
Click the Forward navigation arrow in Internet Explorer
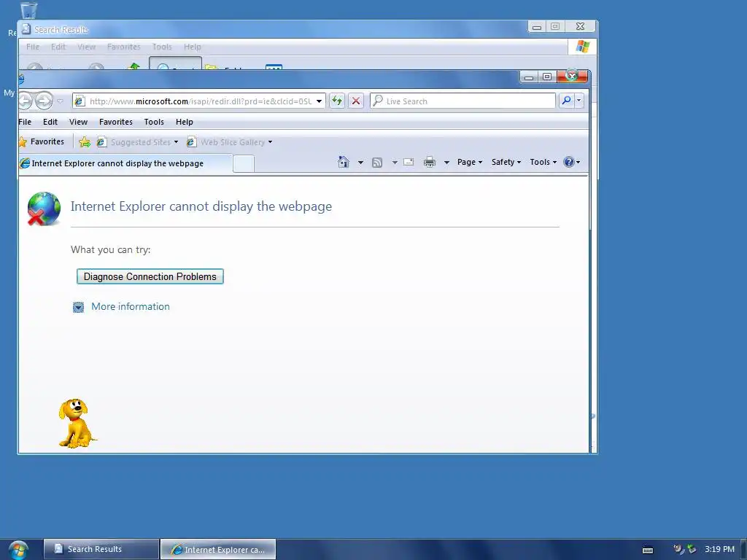(44, 101)
